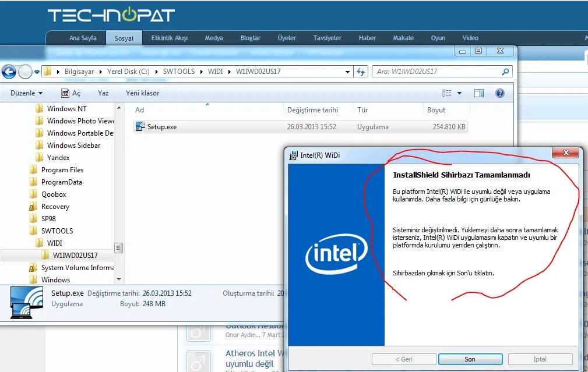Expand the arrow after SWTOOLS in breadcrumb
588x372 pixels.
201,72
